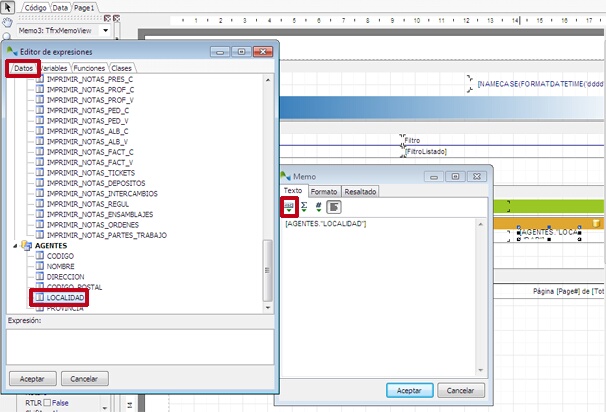Select IMPRIMIR_NOTAS_PARTES_TRABAJO field

coord(107,235)
